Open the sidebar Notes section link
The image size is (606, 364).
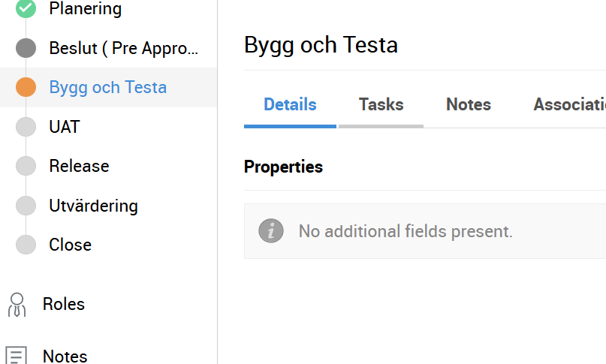tap(65, 356)
